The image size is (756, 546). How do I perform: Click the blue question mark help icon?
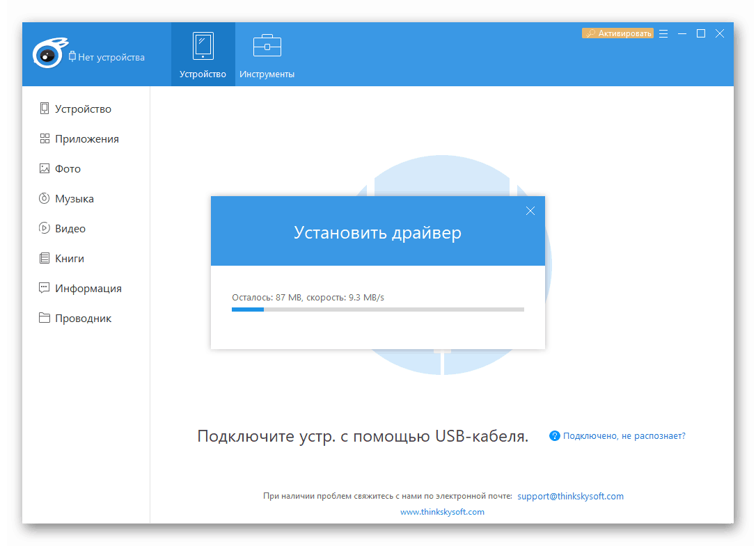554,435
